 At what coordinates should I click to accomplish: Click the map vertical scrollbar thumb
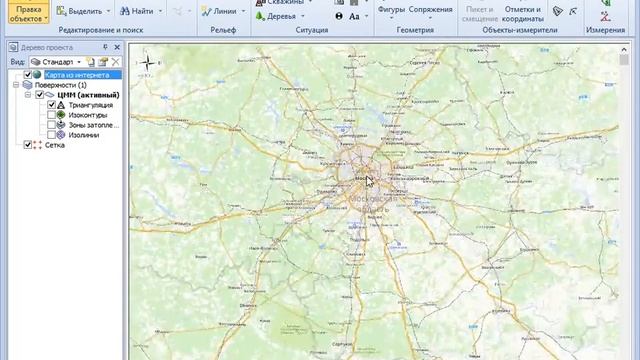point(624,60)
